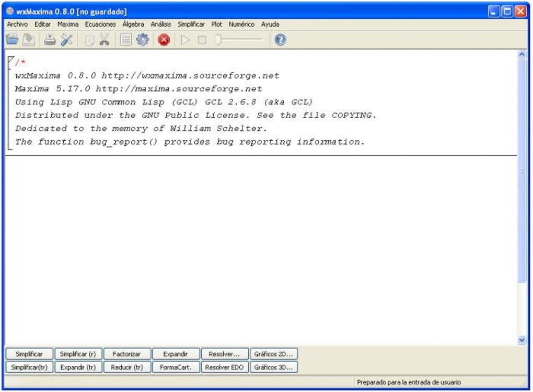Click the Copy selection toolbar icon

pyautogui.click(x=89, y=40)
